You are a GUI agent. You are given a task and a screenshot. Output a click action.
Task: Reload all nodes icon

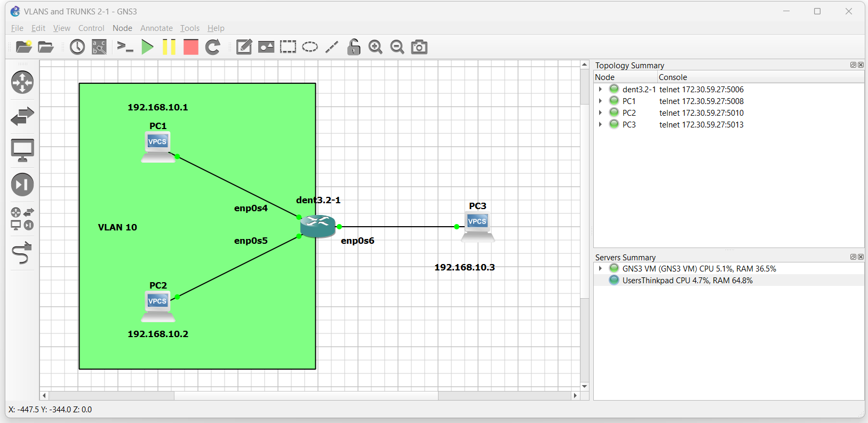click(213, 47)
